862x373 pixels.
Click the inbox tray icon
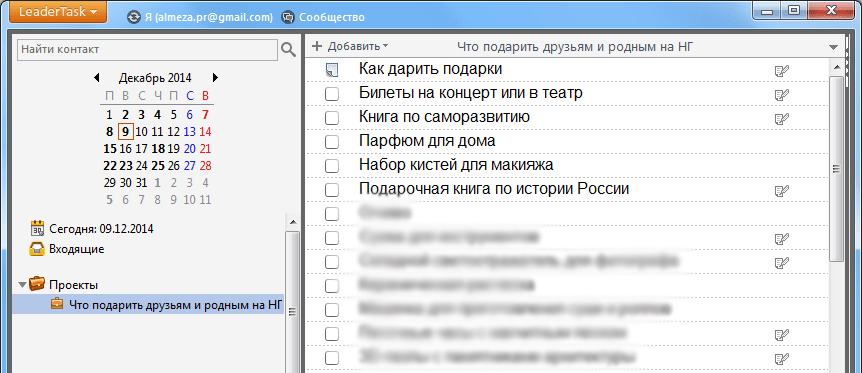pyautogui.click(x=37, y=249)
